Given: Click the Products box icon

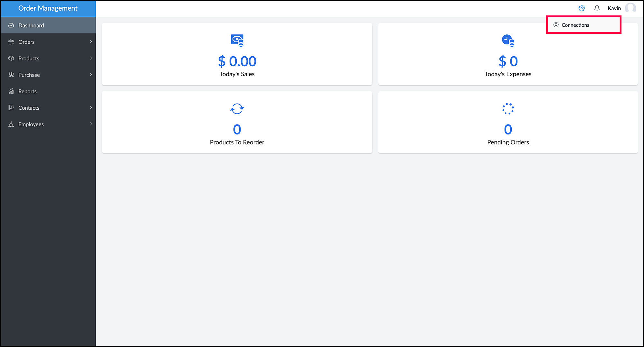Looking at the screenshot, I should point(11,58).
